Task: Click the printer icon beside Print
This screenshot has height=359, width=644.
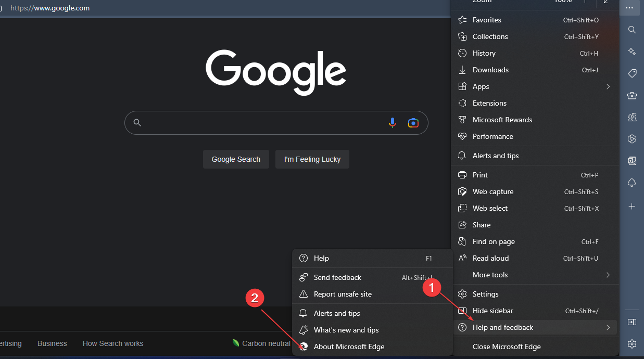Action: [462, 175]
